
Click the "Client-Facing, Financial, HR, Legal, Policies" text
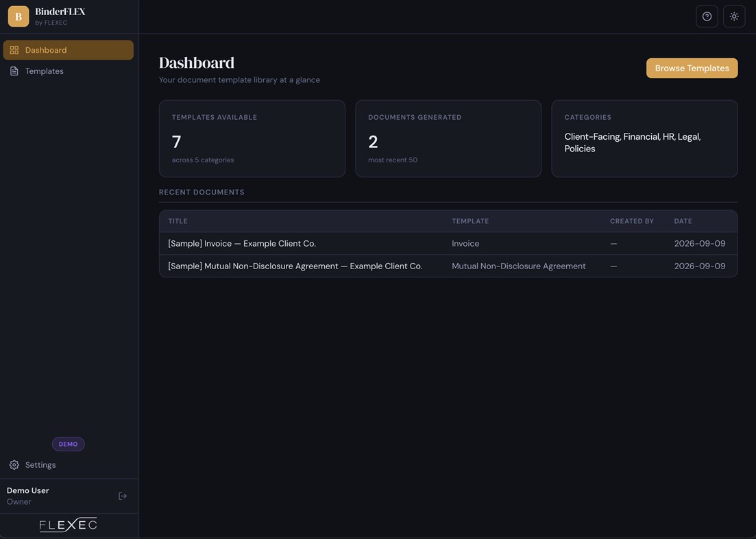(633, 142)
